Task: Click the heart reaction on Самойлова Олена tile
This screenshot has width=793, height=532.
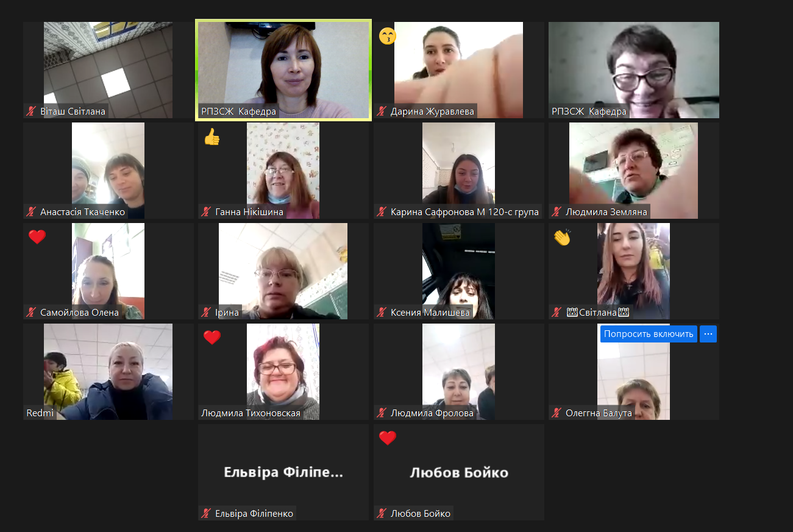Action: coord(37,237)
